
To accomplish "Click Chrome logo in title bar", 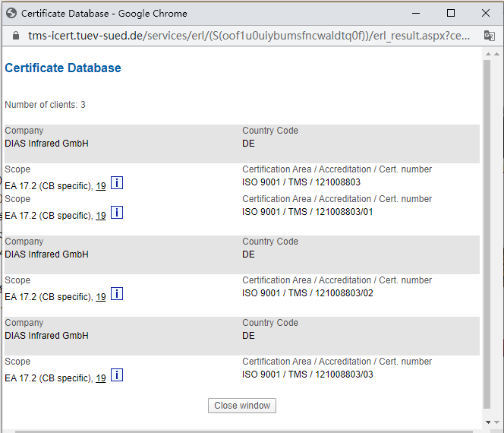I will click(11, 13).
